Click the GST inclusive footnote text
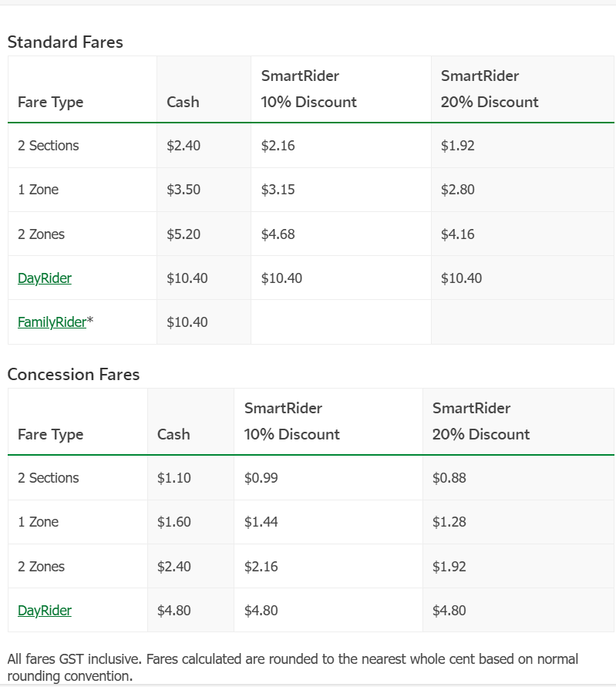The width and height of the screenshot is (616, 687). [x=293, y=667]
